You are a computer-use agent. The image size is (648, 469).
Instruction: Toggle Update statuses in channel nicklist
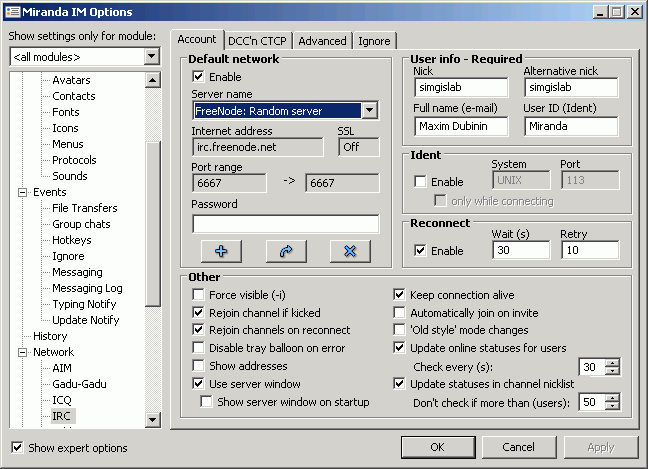399,383
